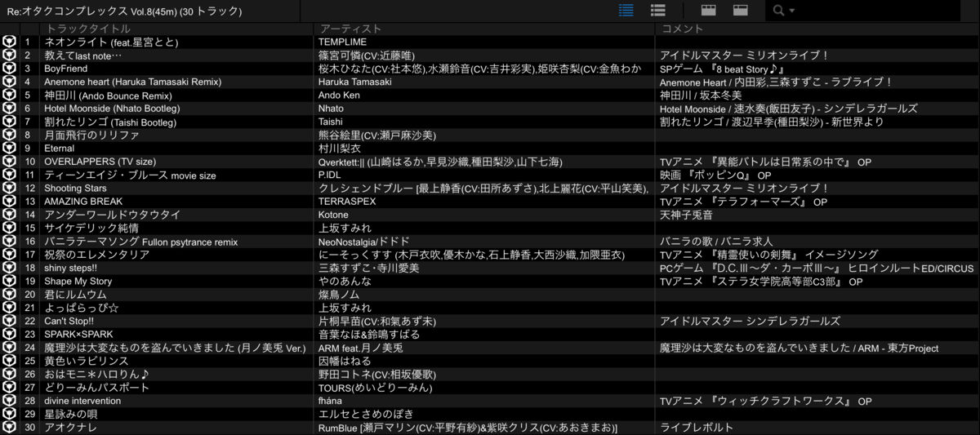Click the status icon of the ネオンライト row
The height and width of the screenshot is (435, 980).
click(9, 42)
